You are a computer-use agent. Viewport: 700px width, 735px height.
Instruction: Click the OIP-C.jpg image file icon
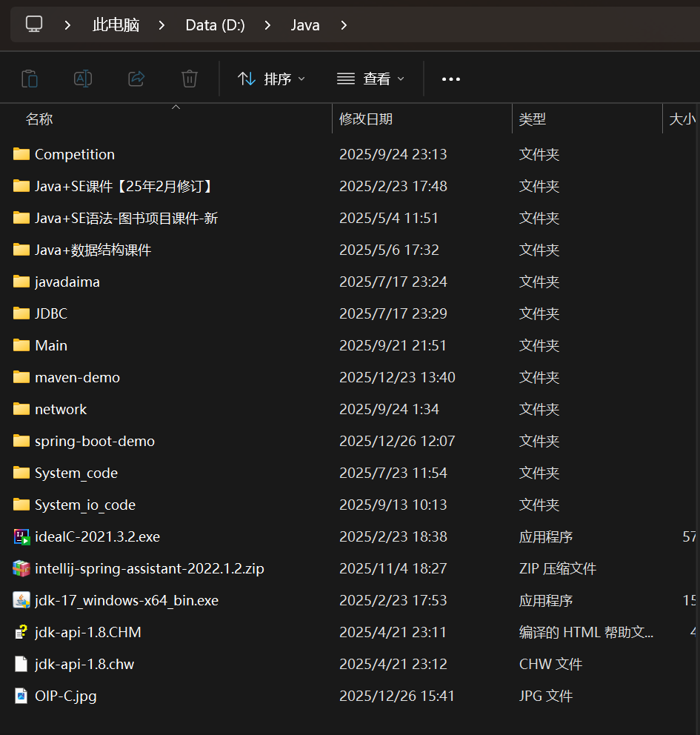[x=21, y=696]
